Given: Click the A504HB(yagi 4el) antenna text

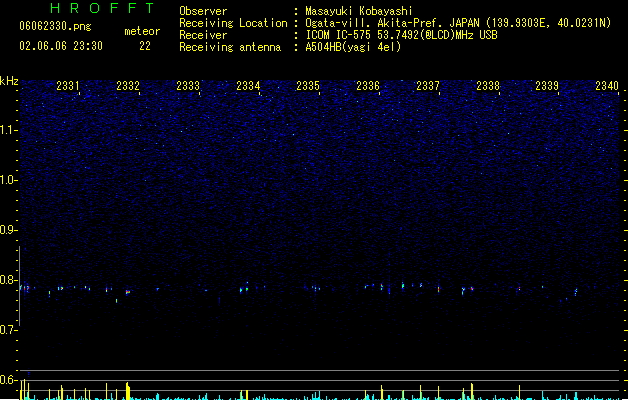Looking at the screenshot, I should pyautogui.click(x=353, y=47).
